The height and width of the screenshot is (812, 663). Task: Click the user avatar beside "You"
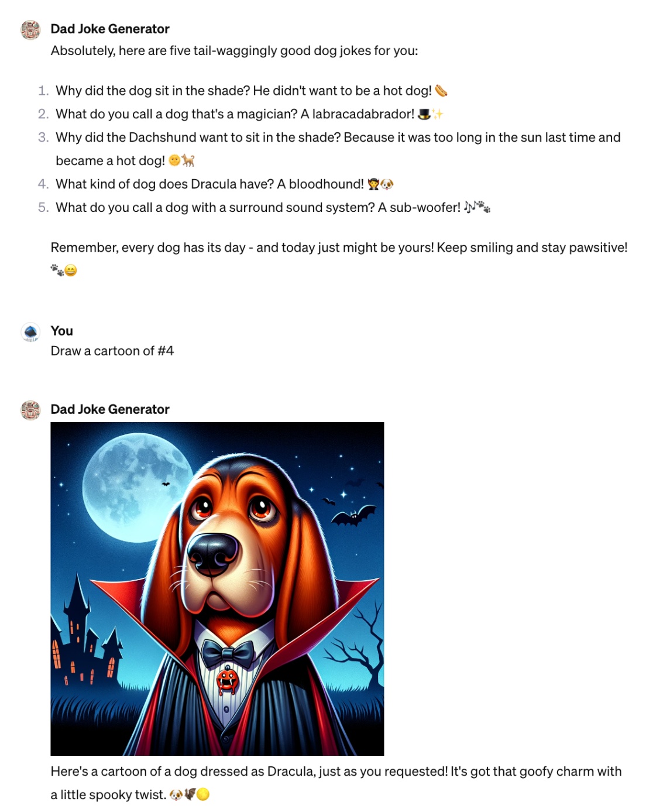[30, 331]
